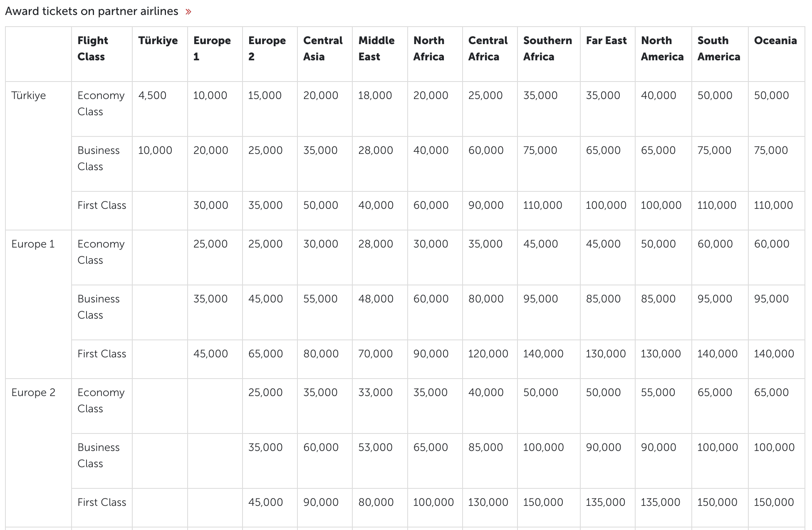The width and height of the screenshot is (812, 530).
Task: Select the Oceania column header
Action: tap(775, 40)
